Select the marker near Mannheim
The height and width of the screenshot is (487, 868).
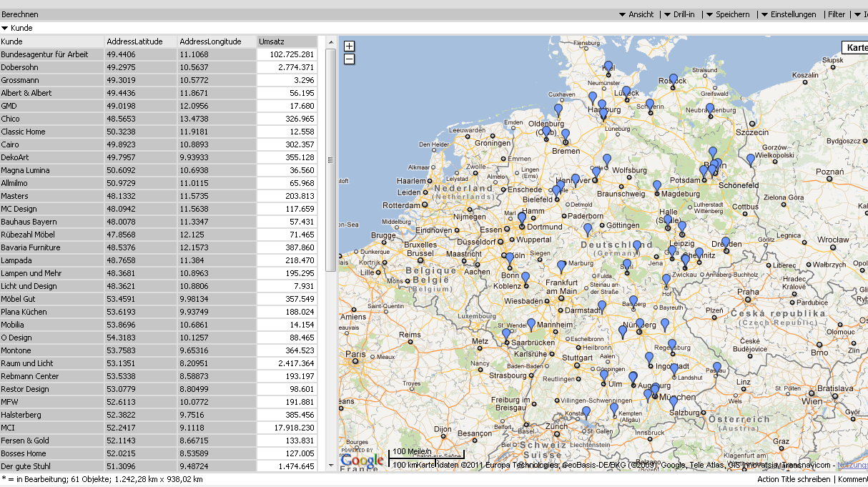531,325
